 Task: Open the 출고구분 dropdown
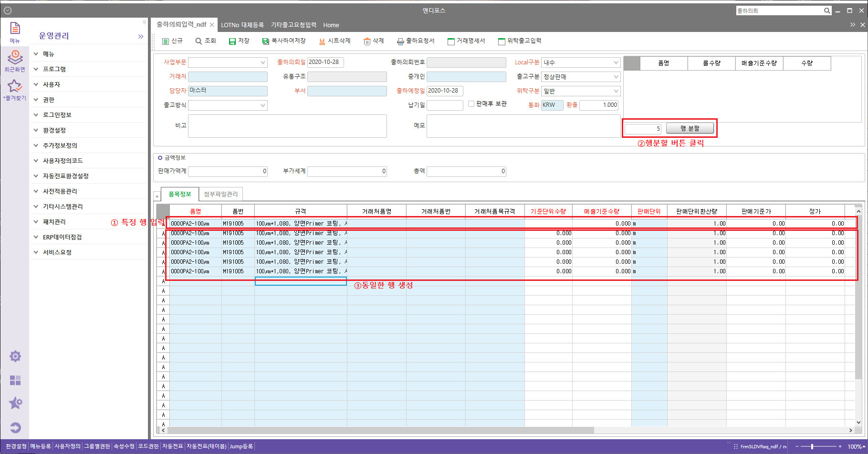point(616,77)
